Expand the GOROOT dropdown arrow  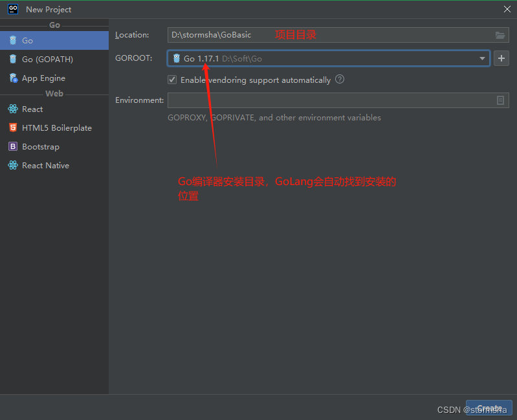[x=482, y=59]
